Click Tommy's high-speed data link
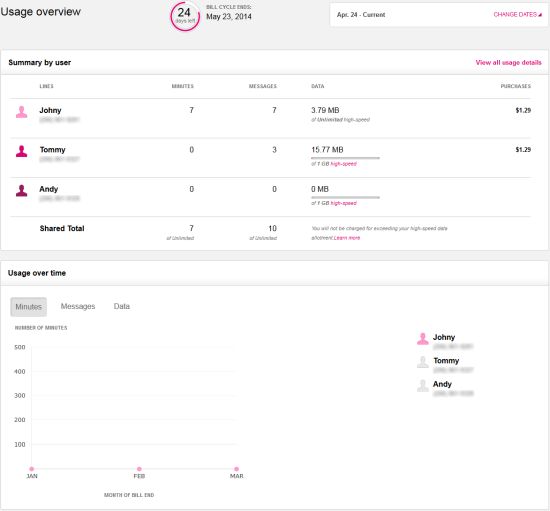This screenshot has width=550, height=511. click(x=343, y=164)
